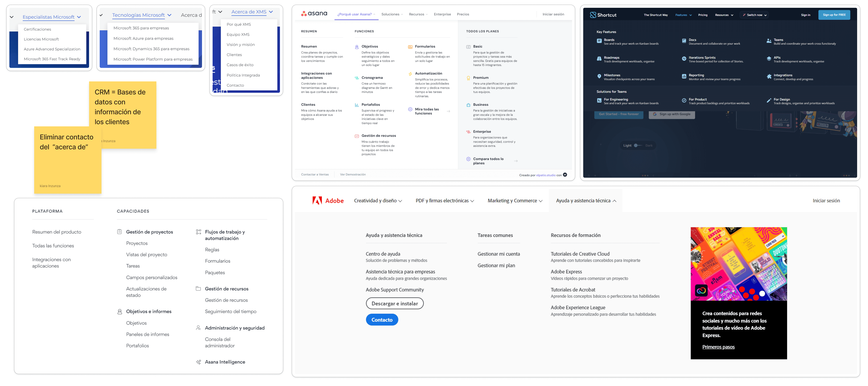Expand Marketing y Commerce menu
The width and height of the screenshot is (868, 386).
coord(515,200)
